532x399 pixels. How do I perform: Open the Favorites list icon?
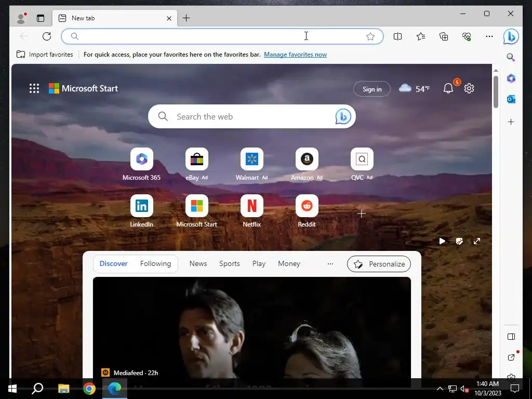click(x=421, y=36)
